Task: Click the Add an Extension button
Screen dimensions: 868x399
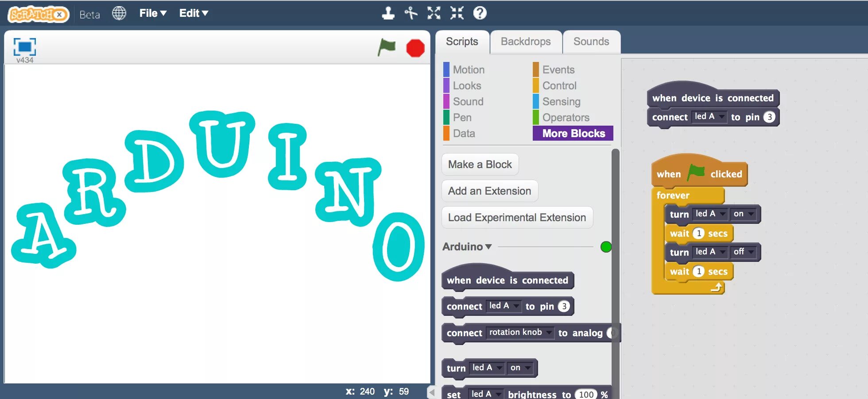Action: coord(490,191)
